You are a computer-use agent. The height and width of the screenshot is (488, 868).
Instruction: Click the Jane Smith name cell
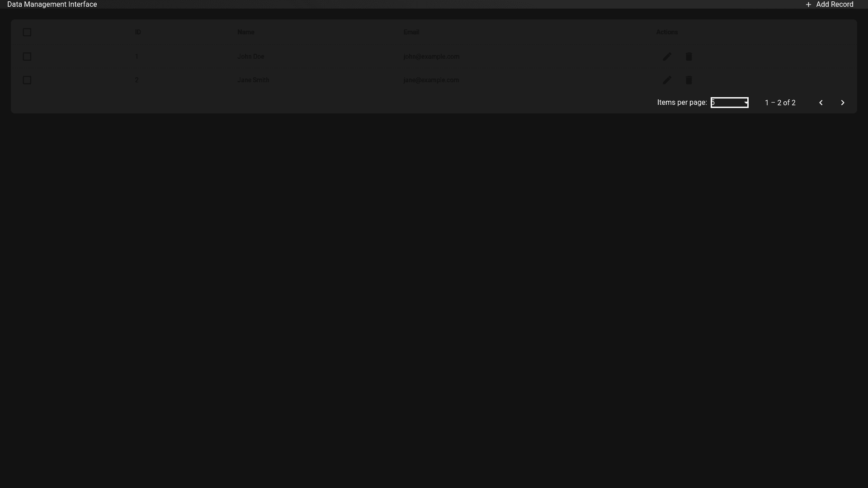pos(253,80)
